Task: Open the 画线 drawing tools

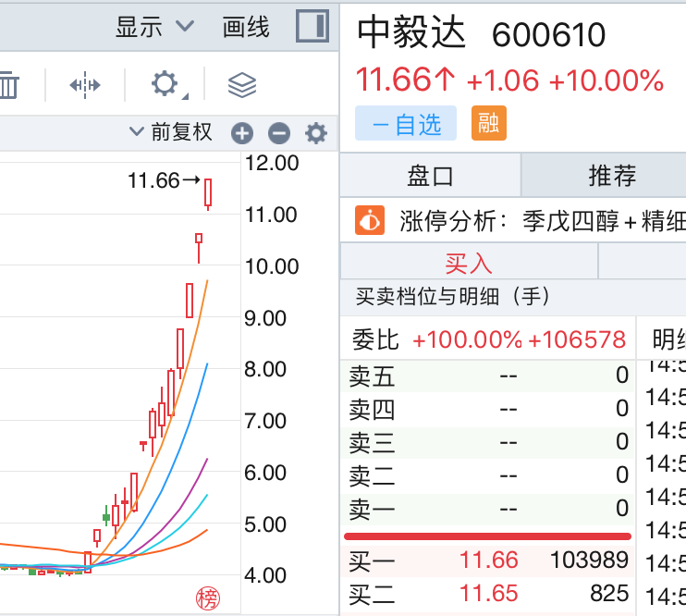Action: click(x=246, y=27)
